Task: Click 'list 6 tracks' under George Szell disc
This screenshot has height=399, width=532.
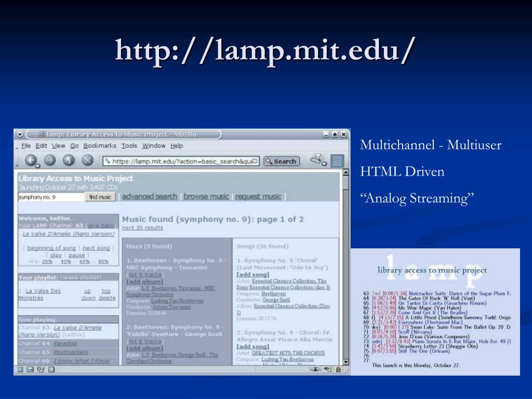Action: pos(145,341)
